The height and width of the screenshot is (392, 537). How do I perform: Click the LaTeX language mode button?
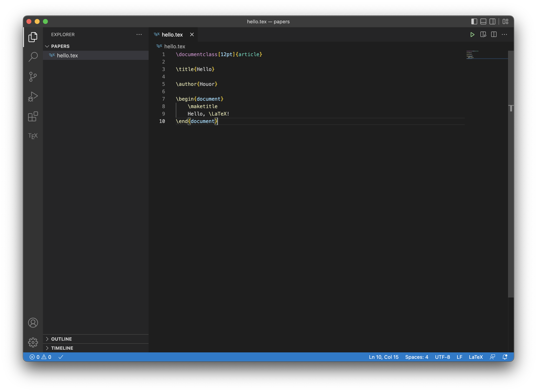475,357
